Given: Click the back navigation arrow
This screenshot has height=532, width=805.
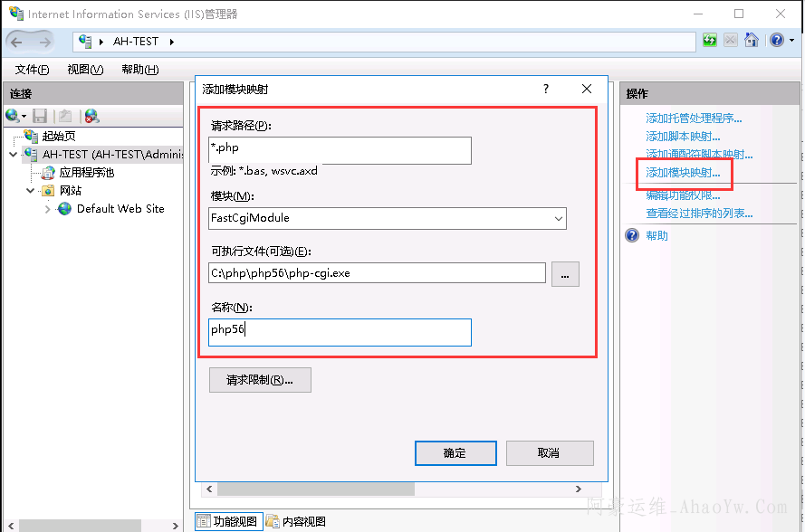Looking at the screenshot, I should point(17,42).
